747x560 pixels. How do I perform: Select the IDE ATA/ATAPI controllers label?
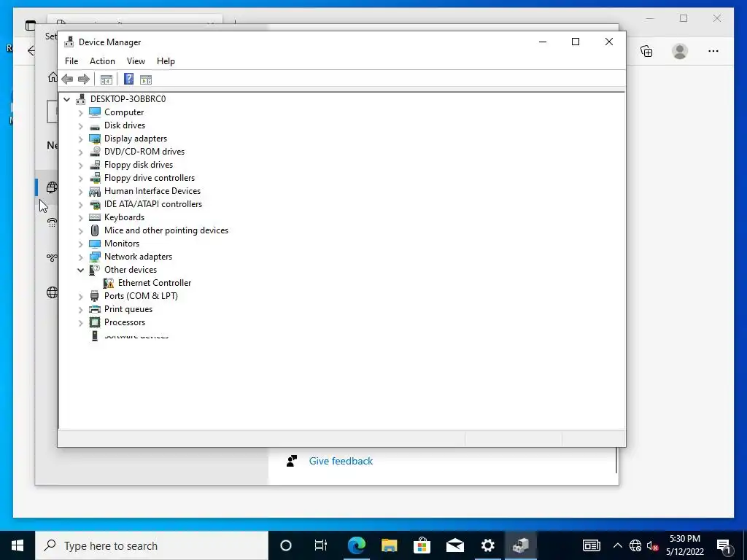[x=153, y=204]
